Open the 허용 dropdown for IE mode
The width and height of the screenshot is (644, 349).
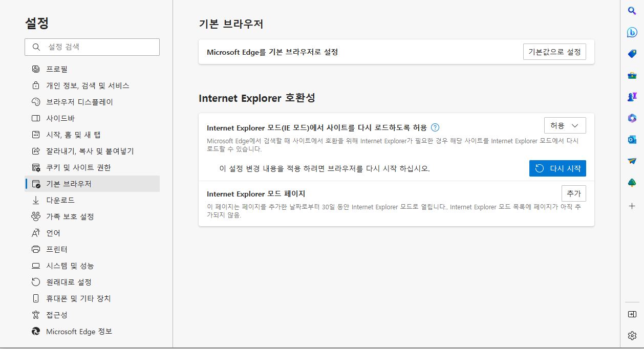pyautogui.click(x=565, y=125)
